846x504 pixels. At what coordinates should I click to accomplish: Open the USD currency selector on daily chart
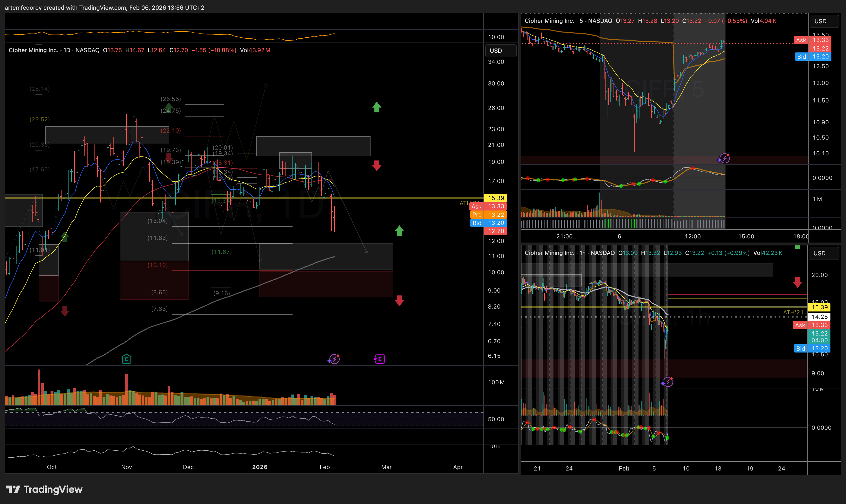pyautogui.click(x=501, y=50)
